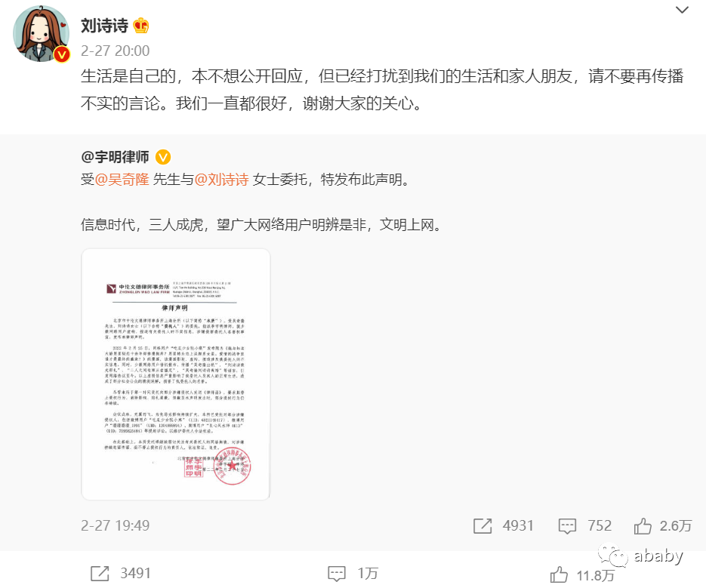
Task: Open the @吴奇隆 mention link
Action: click(x=122, y=180)
